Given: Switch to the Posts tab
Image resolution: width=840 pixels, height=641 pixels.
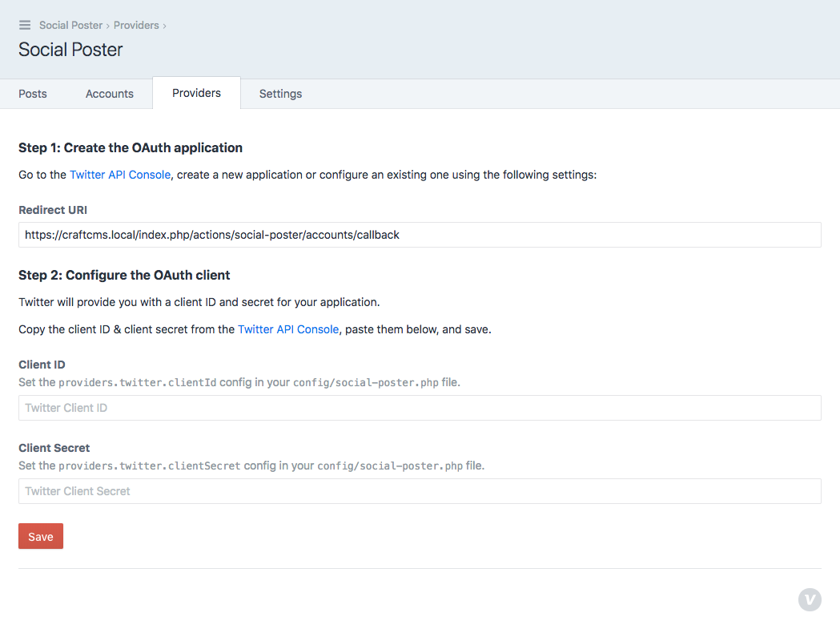Looking at the screenshot, I should 33,94.
